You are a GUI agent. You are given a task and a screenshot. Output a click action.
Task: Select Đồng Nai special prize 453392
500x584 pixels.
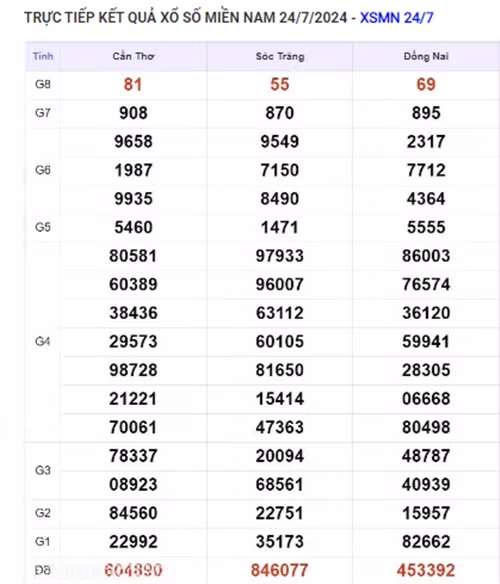pos(426,570)
